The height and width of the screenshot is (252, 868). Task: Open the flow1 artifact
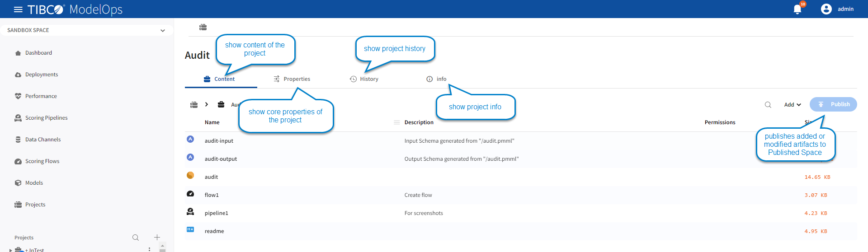pyautogui.click(x=212, y=195)
